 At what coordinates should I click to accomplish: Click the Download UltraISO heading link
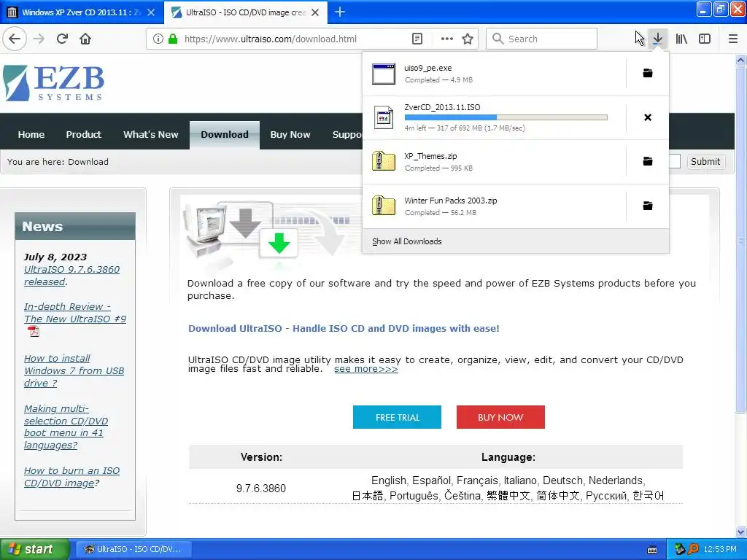[344, 329]
